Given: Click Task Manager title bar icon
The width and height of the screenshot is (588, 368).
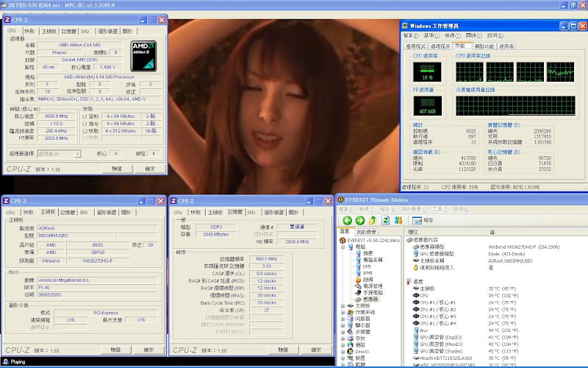Looking at the screenshot, I should 405,26.
